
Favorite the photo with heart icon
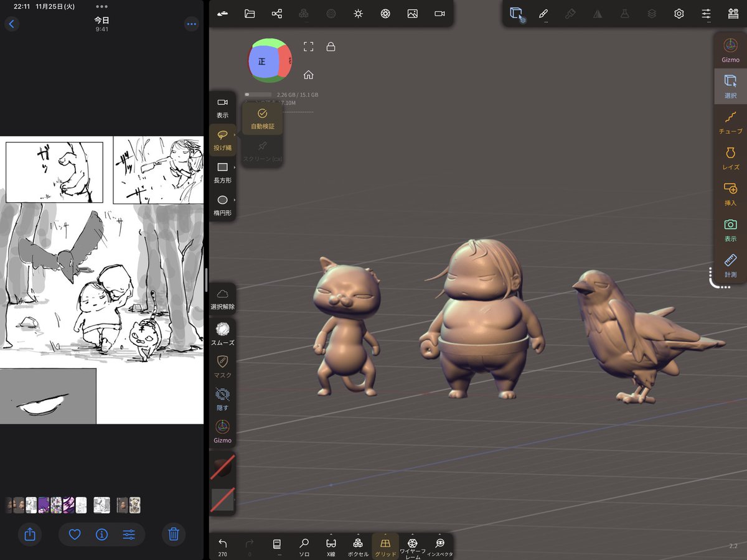75,534
